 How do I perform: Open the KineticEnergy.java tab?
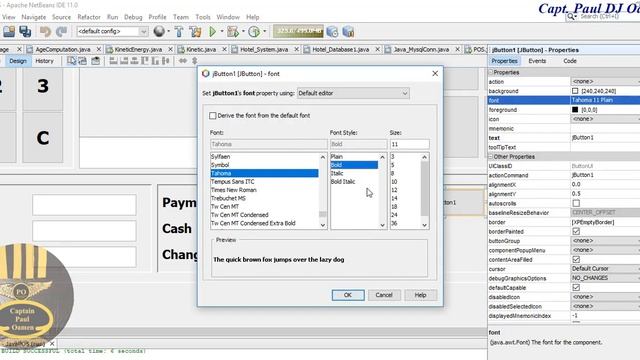138,49
